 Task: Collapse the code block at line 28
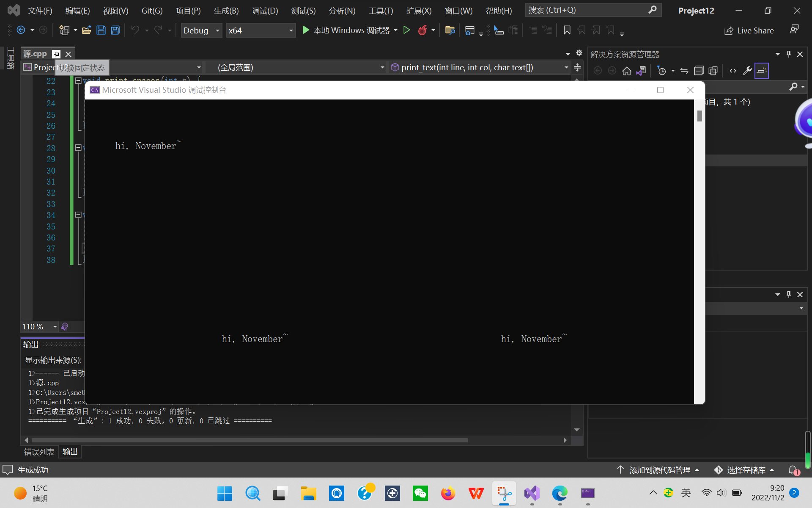click(x=78, y=147)
